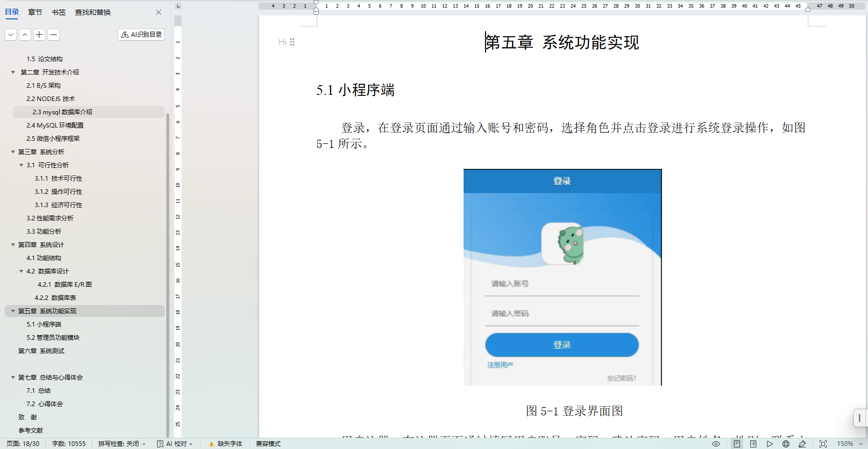Switch to page layout view icon
This screenshot has width=868, height=449.
(x=737, y=444)
